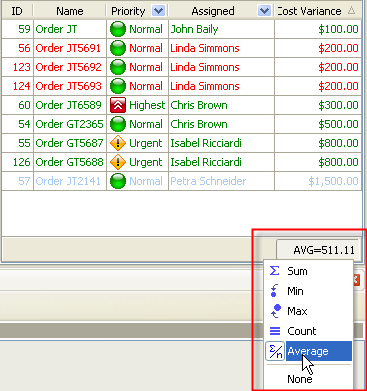Image resolution: width=367 pixels, height=391 pixels.
Task: Click Linda Simmons for Order JT5691
Action: (x=221, y=48)
